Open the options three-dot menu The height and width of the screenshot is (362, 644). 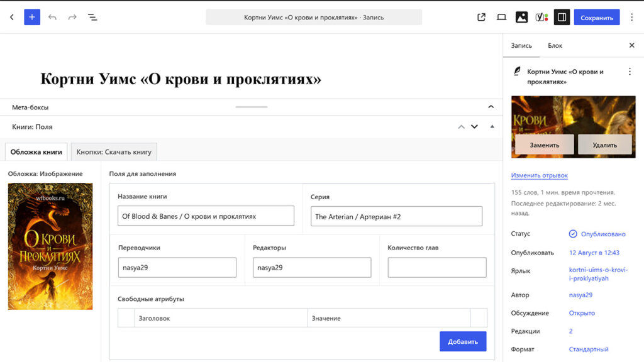tap(631, 17)
